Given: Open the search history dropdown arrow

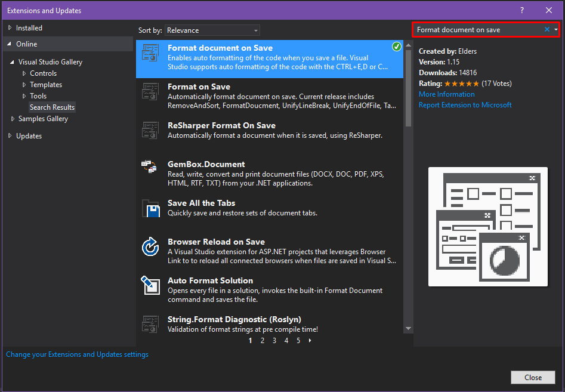Looking at the screenshot, I should 555,30.
